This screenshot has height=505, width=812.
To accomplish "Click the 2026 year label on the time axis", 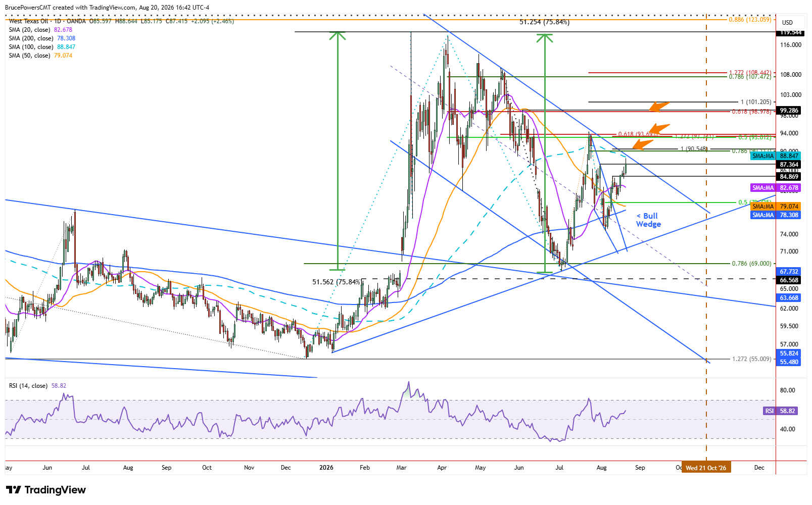I will 326,468.
